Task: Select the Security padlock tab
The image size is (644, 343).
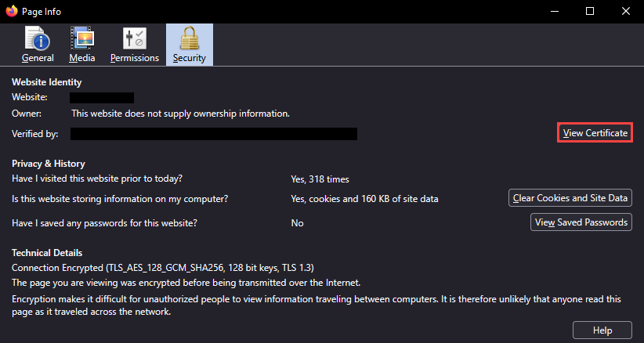Action: pyautogui.click(x=189, y=45)
